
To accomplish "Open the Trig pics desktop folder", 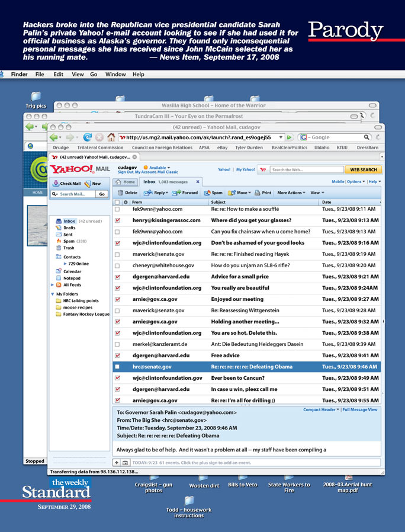I will (x=36, y=98).
